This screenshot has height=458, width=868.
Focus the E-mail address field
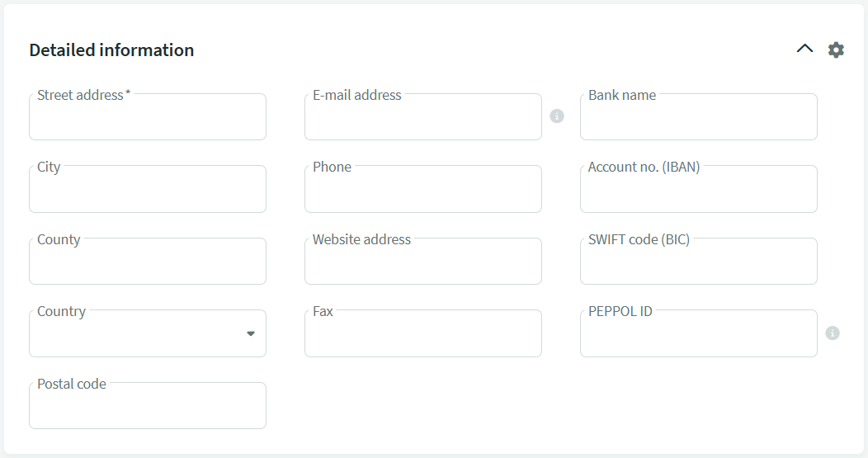[423, 120]
